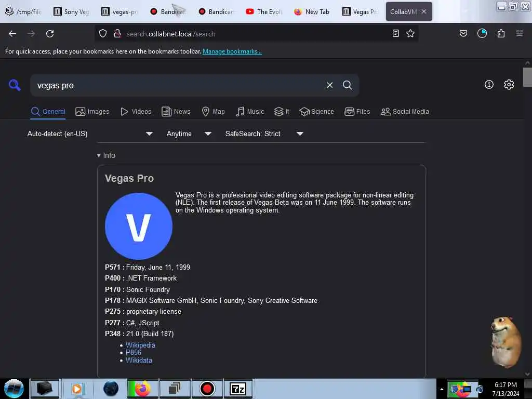Image resolution: width=532 pixels, height=399 pixels.
Task: Switch to the /tmp/file browser tab
Action: pos(24,11)
